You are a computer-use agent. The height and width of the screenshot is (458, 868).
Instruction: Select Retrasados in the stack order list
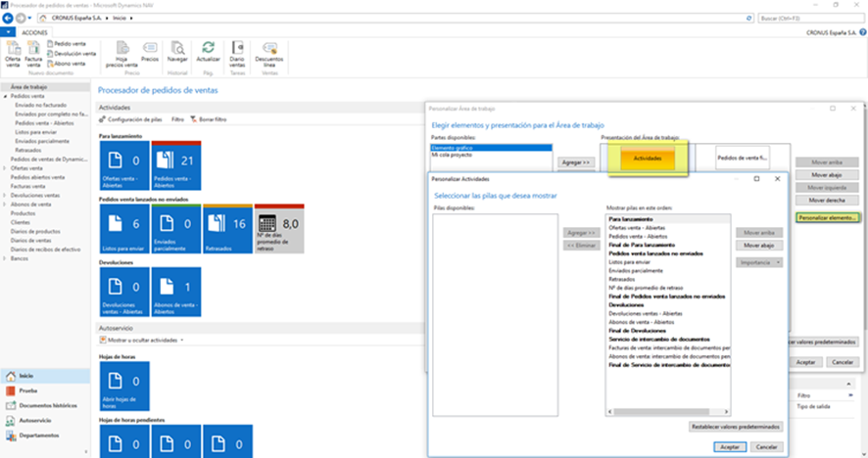pos(668,279)
